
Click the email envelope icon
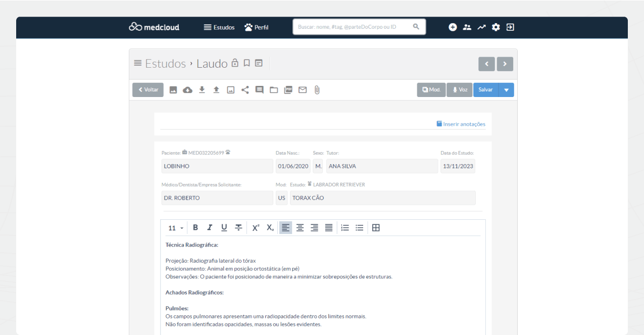point(303,90)
